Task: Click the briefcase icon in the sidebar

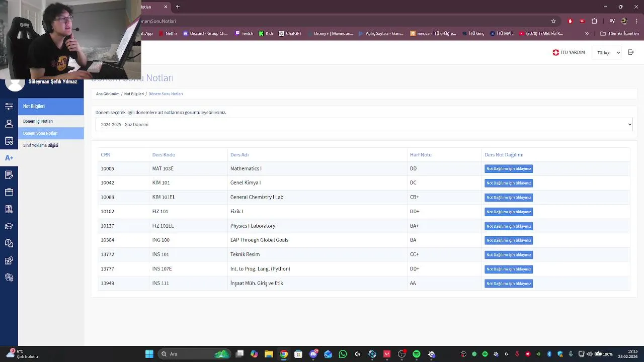Action: 9,192
